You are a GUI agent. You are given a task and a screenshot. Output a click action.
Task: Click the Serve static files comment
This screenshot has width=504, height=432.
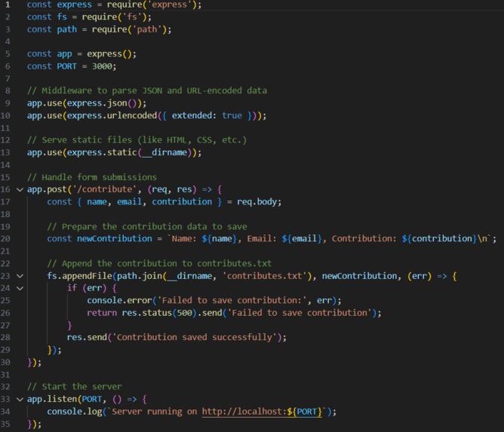coord(137,140)
